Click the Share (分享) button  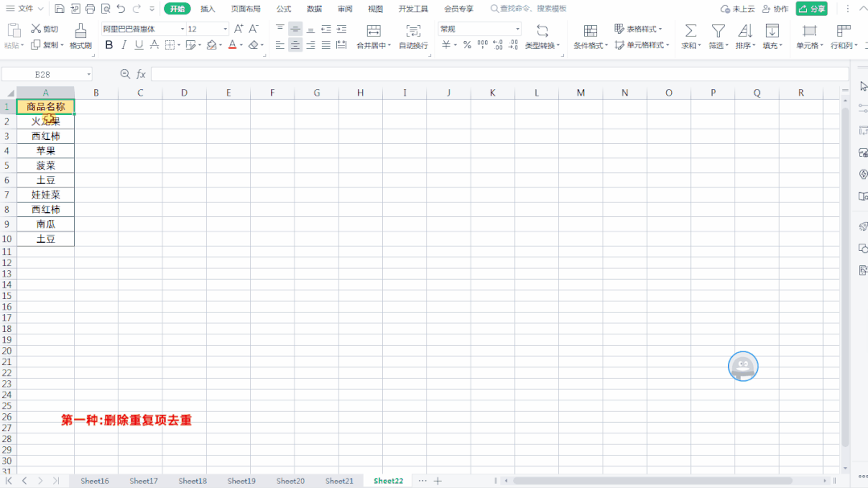click(x=812, y=9)
